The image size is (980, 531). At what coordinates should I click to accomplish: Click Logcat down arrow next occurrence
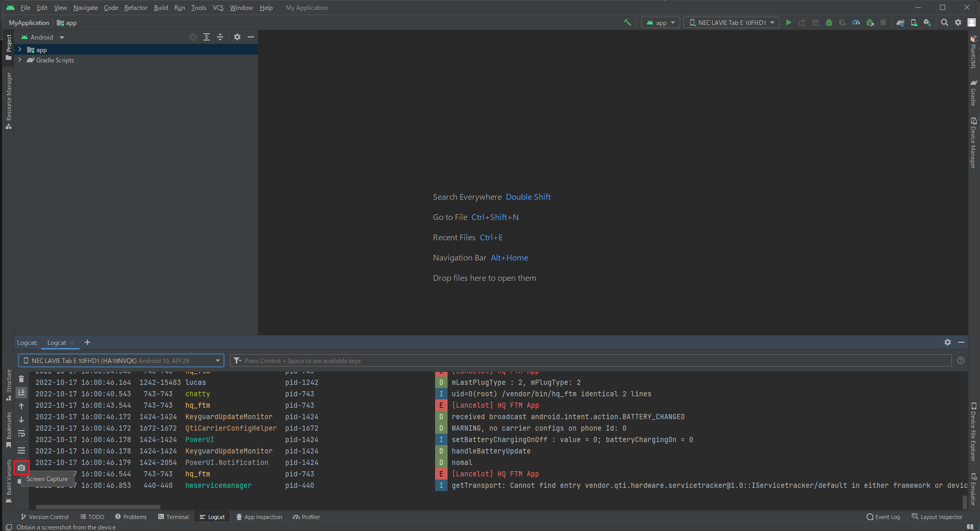click(x=21, y=420)
